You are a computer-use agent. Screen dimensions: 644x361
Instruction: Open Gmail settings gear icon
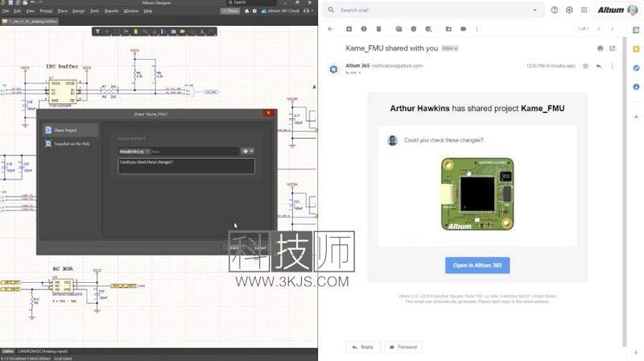[x=569, y=10]
